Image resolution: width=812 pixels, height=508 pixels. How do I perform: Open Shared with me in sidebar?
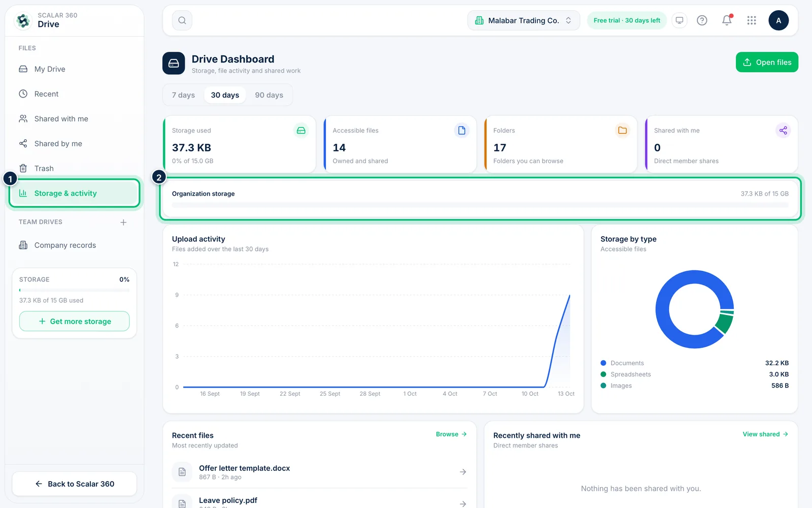pyautogui.click(x=74, y=119)
